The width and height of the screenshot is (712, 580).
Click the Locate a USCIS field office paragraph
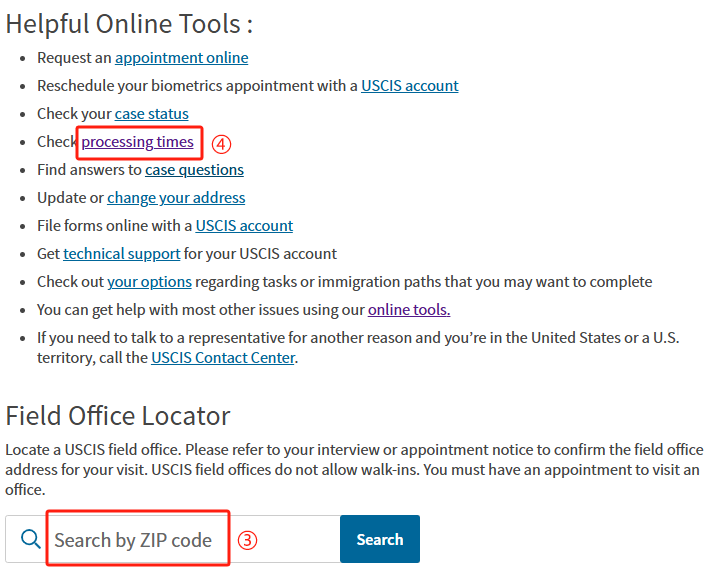(354, 470)
